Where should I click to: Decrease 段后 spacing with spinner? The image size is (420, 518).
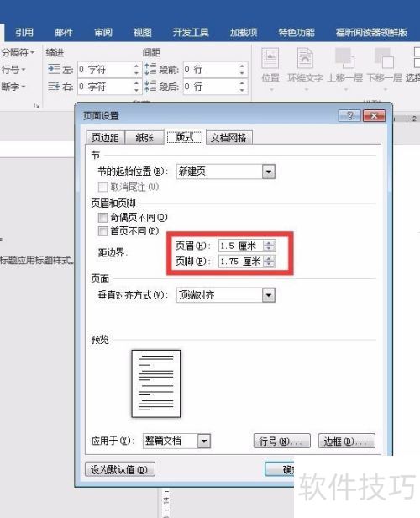pyautogui.click(x=242, y=91)
